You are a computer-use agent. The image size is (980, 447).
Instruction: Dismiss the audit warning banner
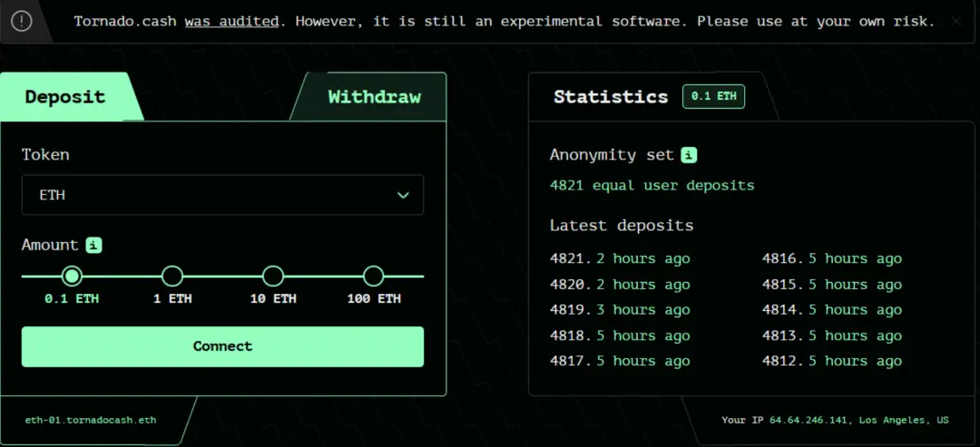[x=955, y=21]
